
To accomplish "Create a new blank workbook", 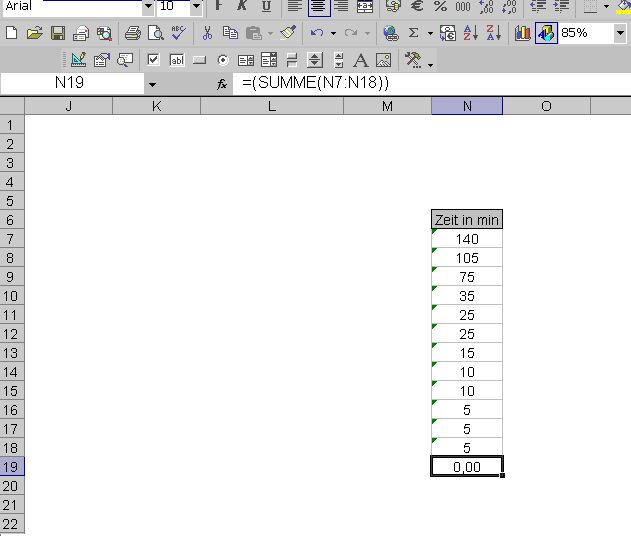I will 12,33.
